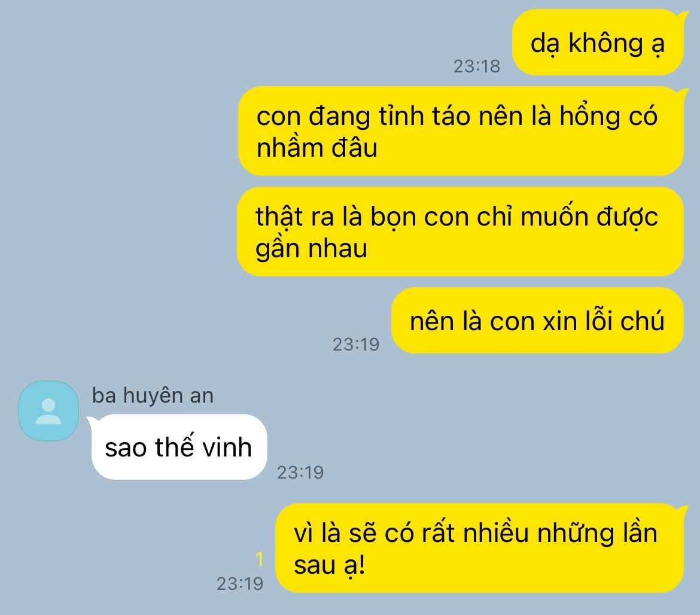The width and height of the screenshot is (700, 615).
Task: Click the word 'gần nhau' in message
Action: tap(311, 249)
